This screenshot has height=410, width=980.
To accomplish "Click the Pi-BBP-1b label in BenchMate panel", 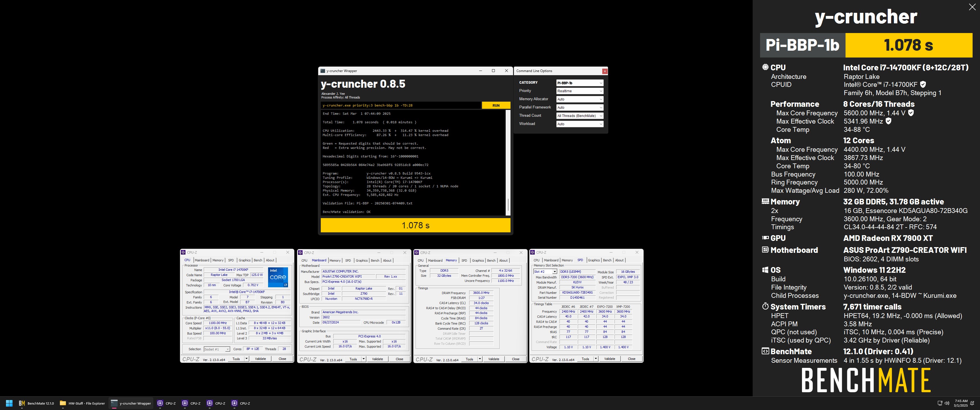I will click(x=802, y=45).
